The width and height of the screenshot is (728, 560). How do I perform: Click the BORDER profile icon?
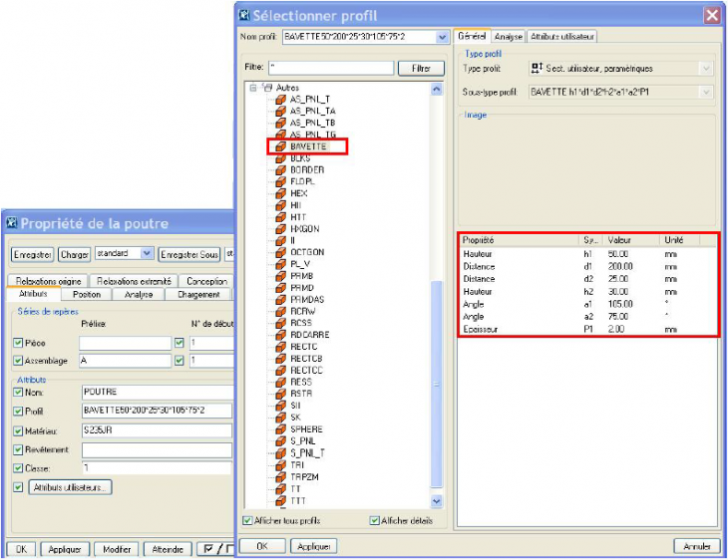[x=282, y=169]
